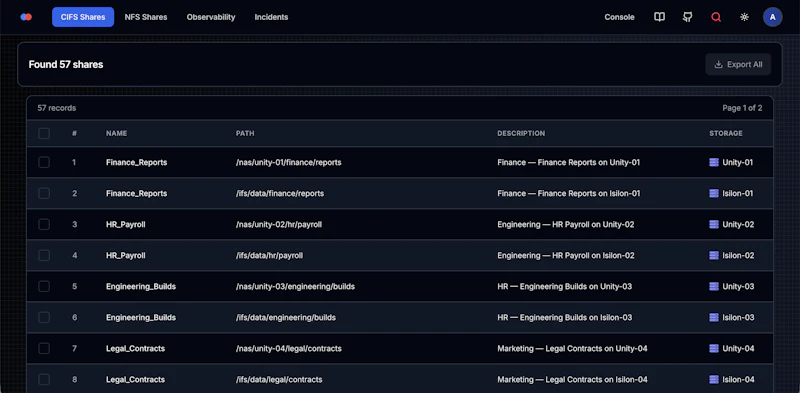Click HR_Payroll name in row 4

click(x=126, y=255)
